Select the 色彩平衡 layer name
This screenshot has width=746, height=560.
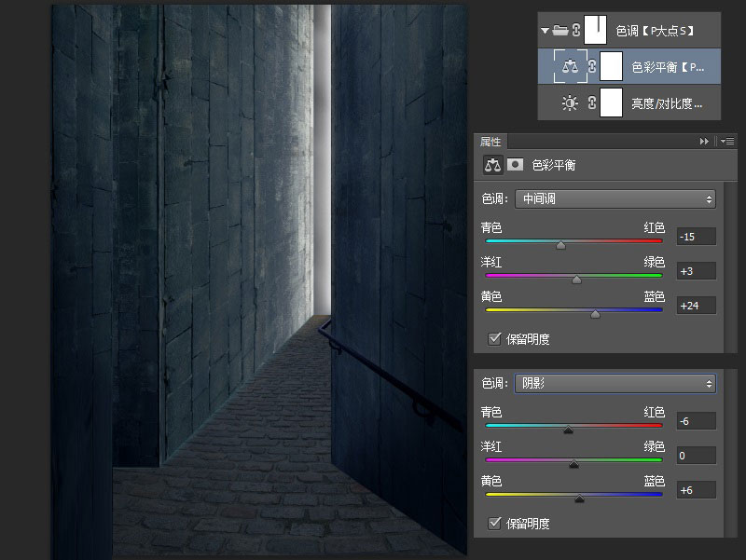668,67
